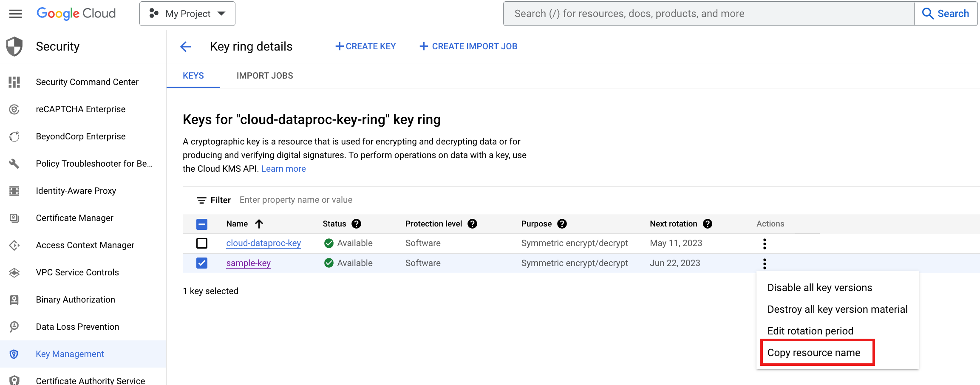The width and height of the screenshot is (980, 385).
Task: Open Data Loss Prevention section
Action: click(77, 326)
